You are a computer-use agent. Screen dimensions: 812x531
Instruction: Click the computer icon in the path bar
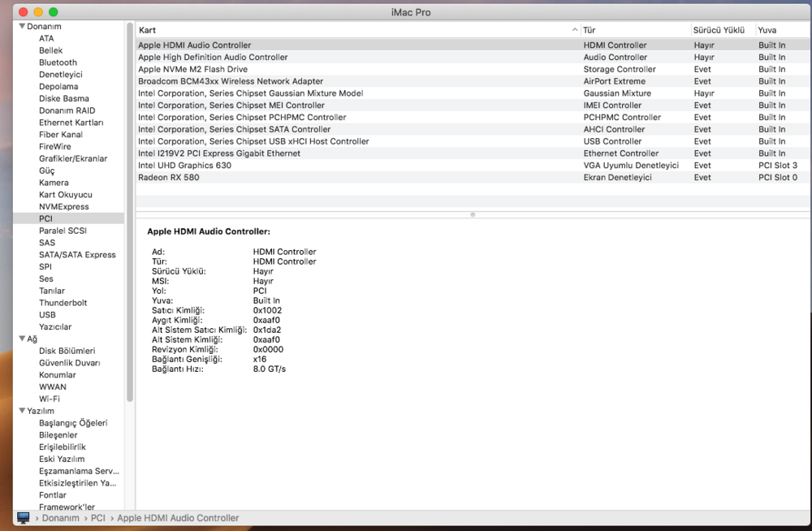23,518
